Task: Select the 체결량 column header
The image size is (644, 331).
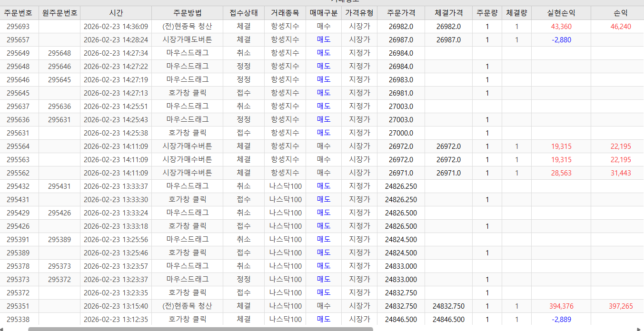Action: coord(517,13)
